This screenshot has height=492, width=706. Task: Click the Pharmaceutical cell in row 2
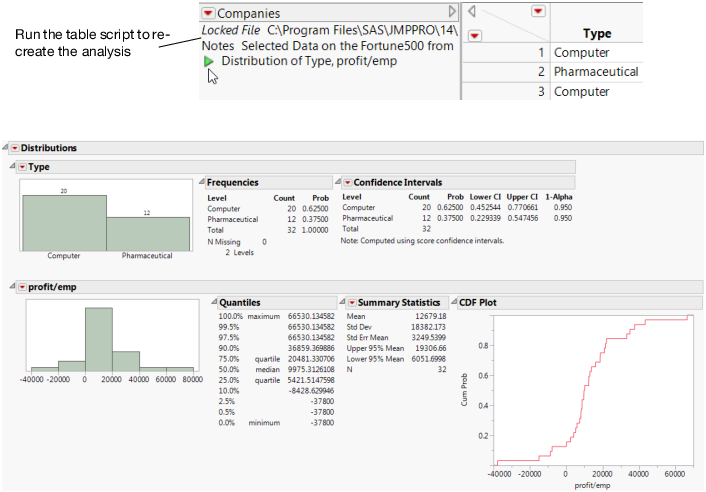point(595,72)
